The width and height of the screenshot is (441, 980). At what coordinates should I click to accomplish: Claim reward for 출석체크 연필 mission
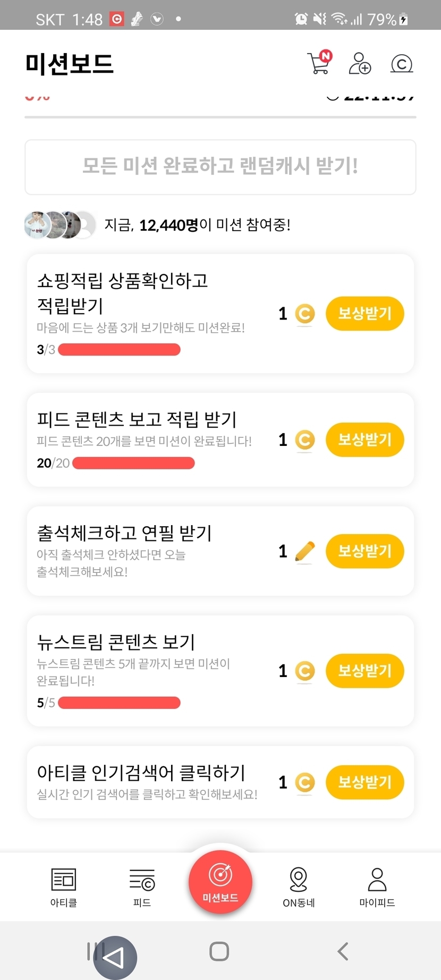(x=364, y=551)
